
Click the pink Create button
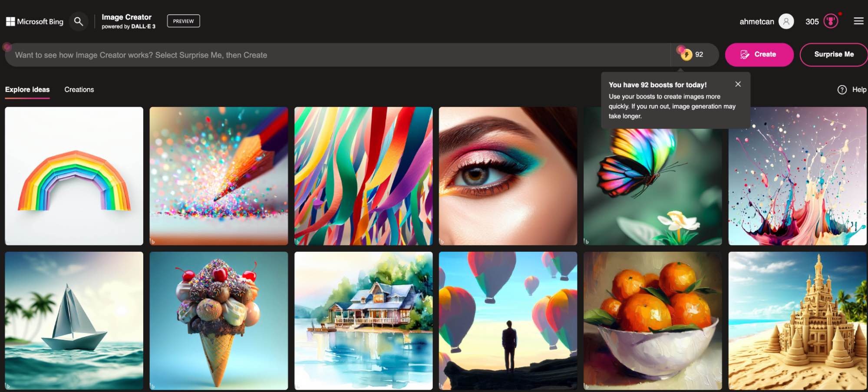point(759,54)
